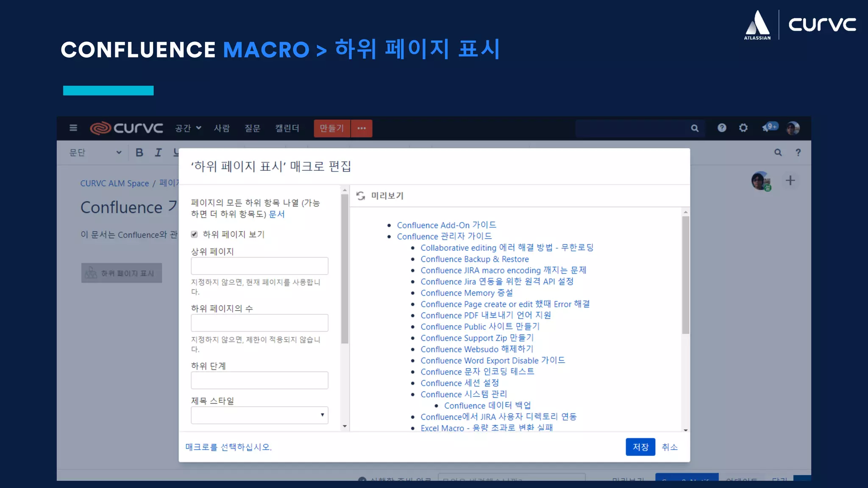Open the create-more ellipsis button
Image resolution: width=868 pixels, height=488 pixels.
pyautogui.click(x=362, y=128)
